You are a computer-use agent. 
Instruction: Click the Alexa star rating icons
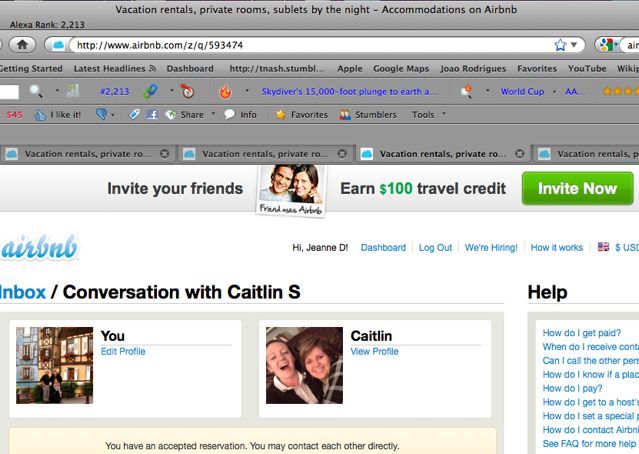coord(621,91)
